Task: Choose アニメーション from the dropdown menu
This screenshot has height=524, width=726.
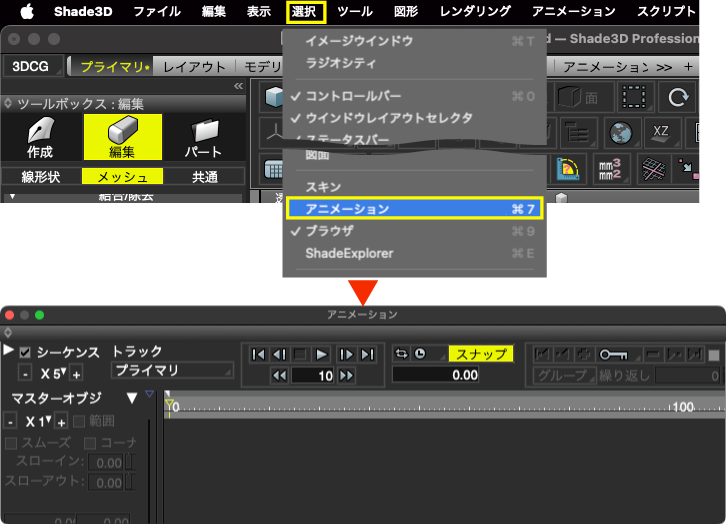Action: [414, 209]
